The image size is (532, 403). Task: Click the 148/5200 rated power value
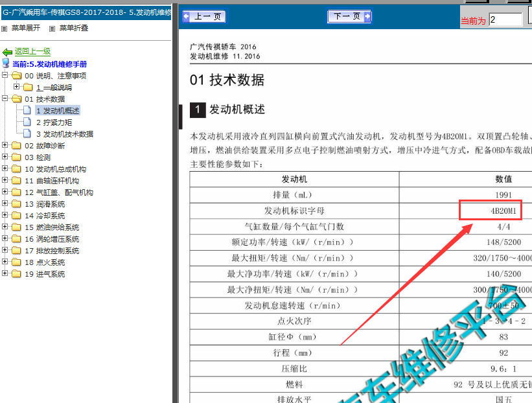pos(503,242)
